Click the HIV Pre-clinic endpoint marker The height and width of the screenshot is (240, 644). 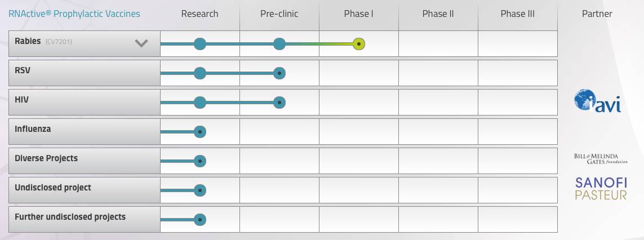[279, 103]
